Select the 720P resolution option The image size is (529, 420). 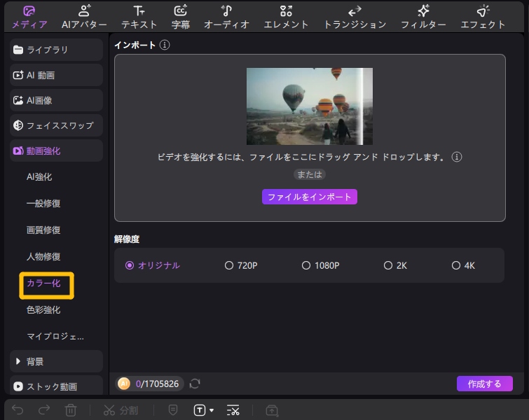[229, 265]
